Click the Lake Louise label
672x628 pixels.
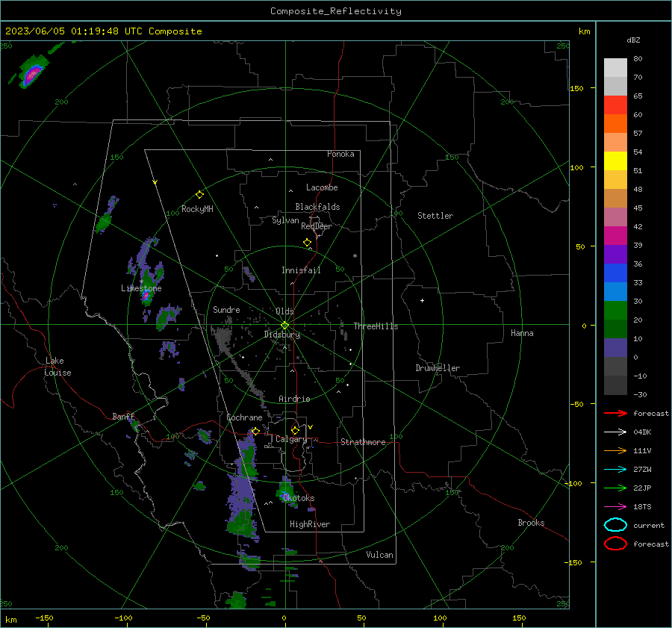tap(57, 367)
